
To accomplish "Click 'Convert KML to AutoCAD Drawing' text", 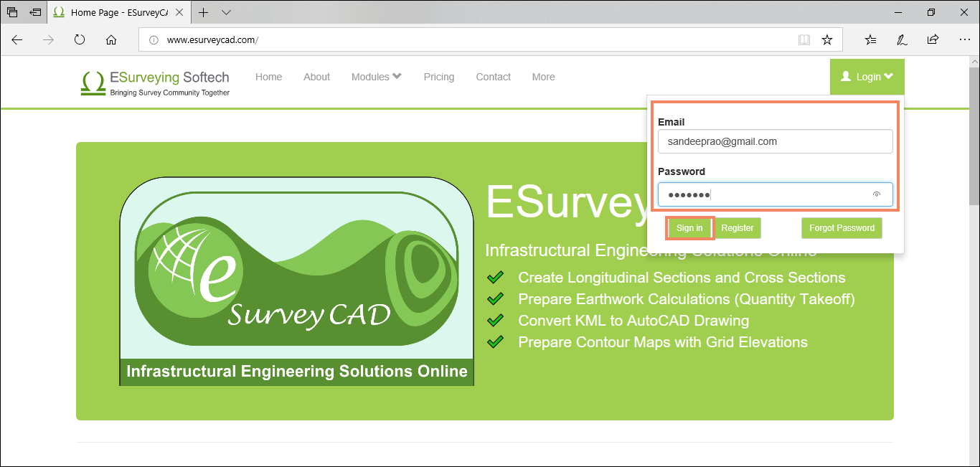I will pyautogui.click(x=633, y=321).
